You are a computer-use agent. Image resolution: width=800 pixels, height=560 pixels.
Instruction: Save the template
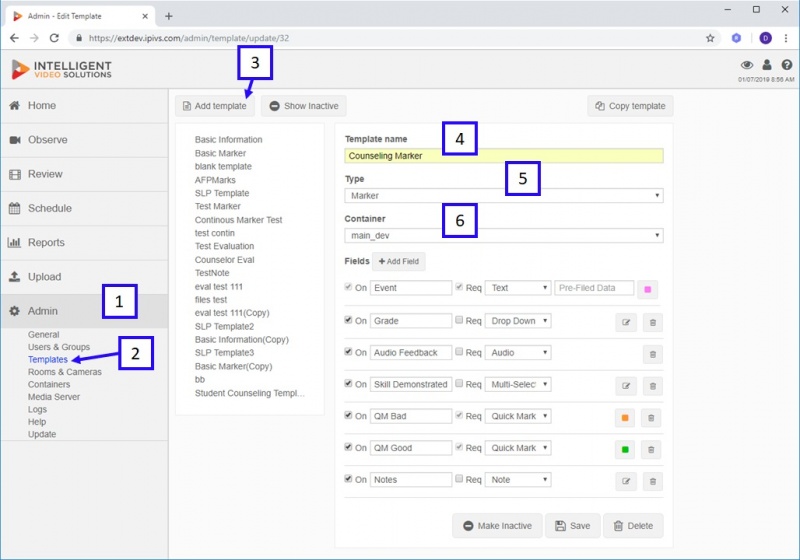[x=572, y=526]
